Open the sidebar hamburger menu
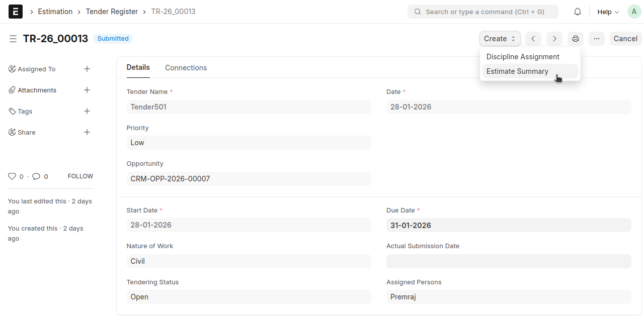The height and width of the screenshot is (318, 644). point(13,38)
